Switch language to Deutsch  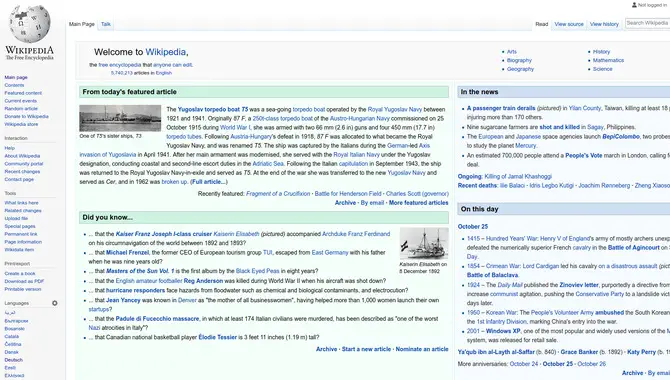point(13,360)
